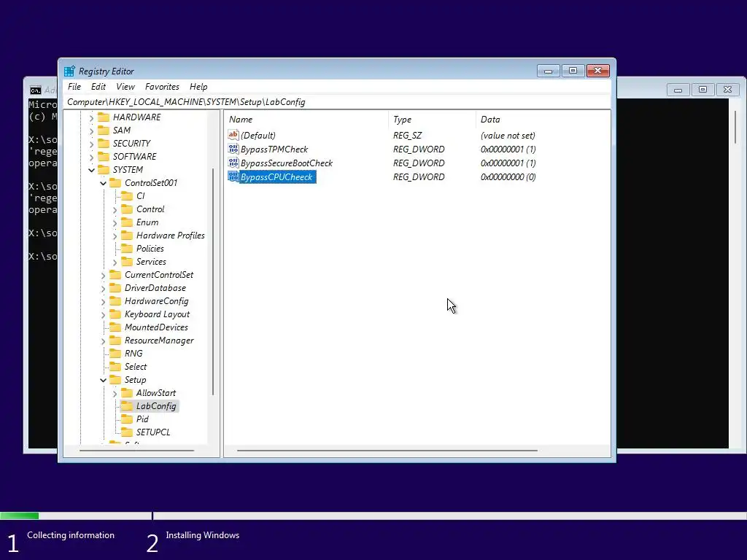This screenshot has width=747, height=560.
Task: Click the tree pane vertical scrollbar
Action: coord(213,281)
